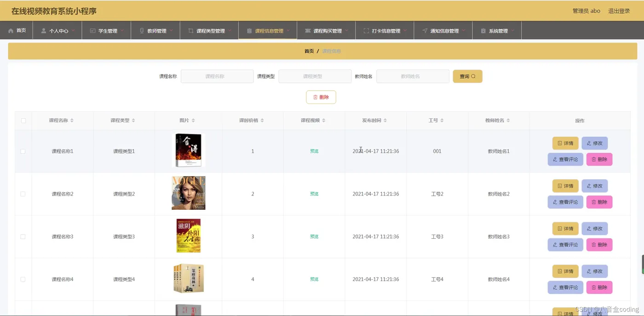Click 查看评论 for 课程名称1
This screenshot has height=316, width=644.
pos(565,160)
